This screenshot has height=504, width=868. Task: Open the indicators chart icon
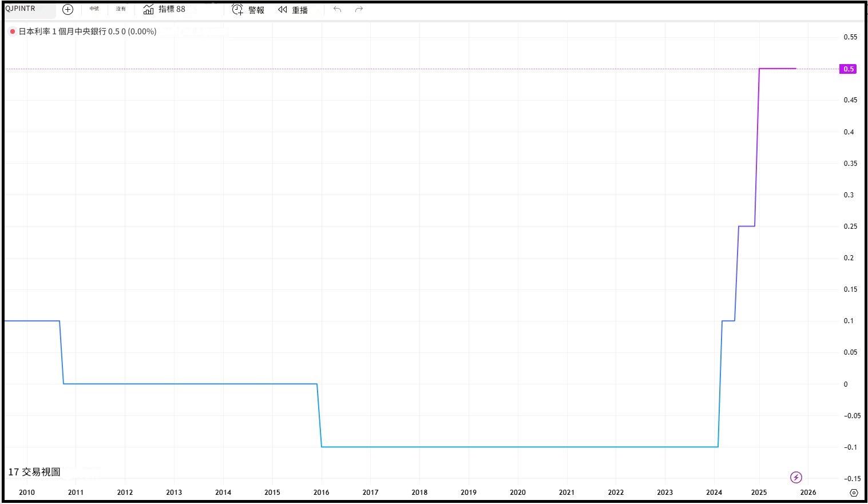(x=148, y=10)
